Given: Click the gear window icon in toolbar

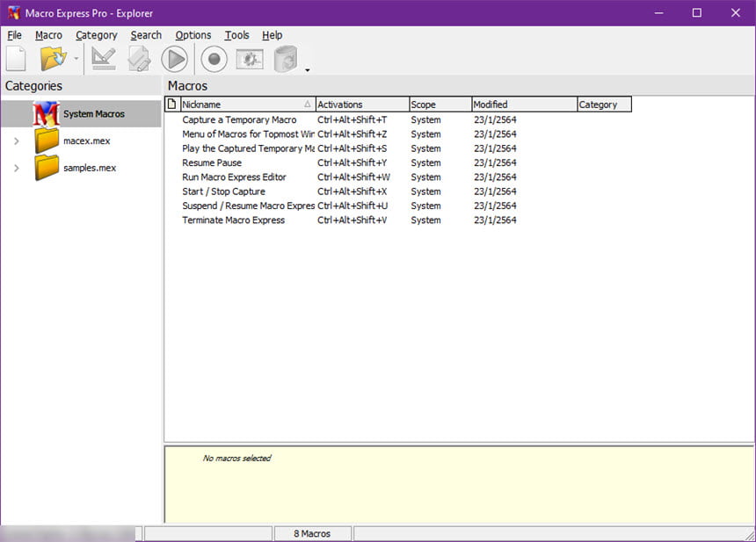Looking at the screenshot, I should [250, 59].
